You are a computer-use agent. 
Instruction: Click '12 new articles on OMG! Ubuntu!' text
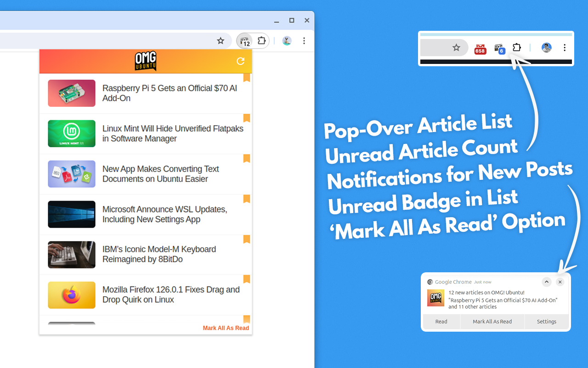click(486, 293)
